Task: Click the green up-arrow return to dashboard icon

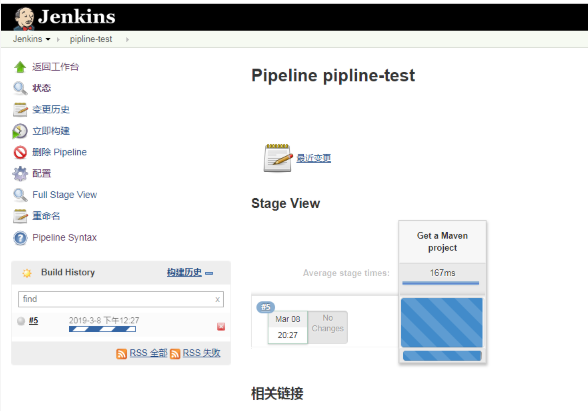Action: coord(20,67)
